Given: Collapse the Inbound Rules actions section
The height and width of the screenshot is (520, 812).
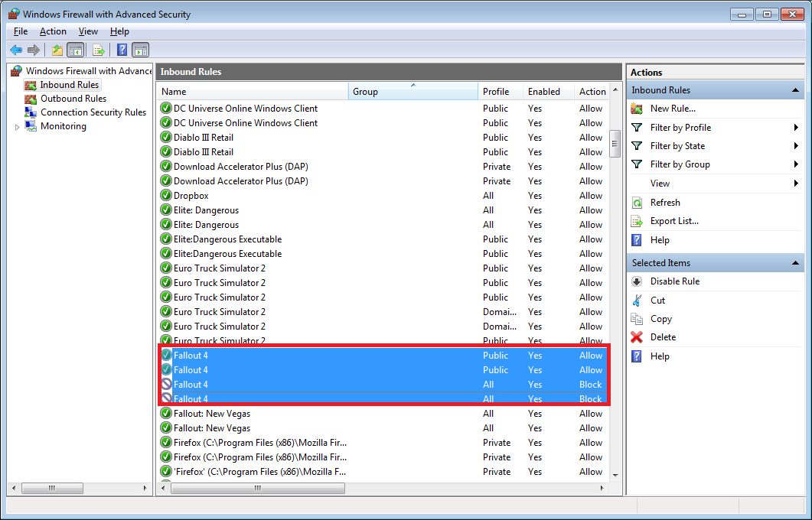Looking at the screenshot, I should (795, 90).
